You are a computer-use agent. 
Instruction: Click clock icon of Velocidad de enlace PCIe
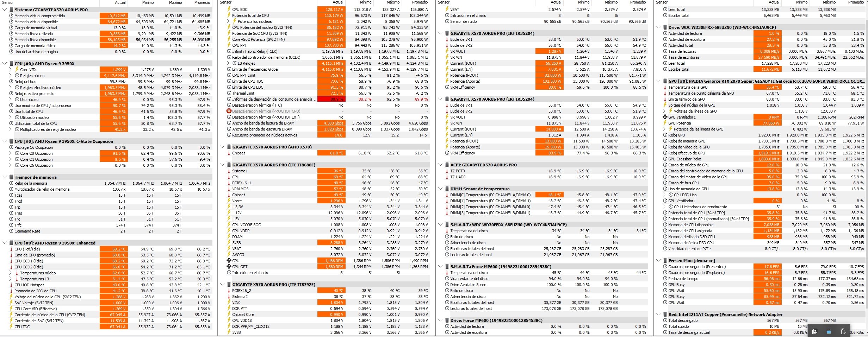point(665,249)
